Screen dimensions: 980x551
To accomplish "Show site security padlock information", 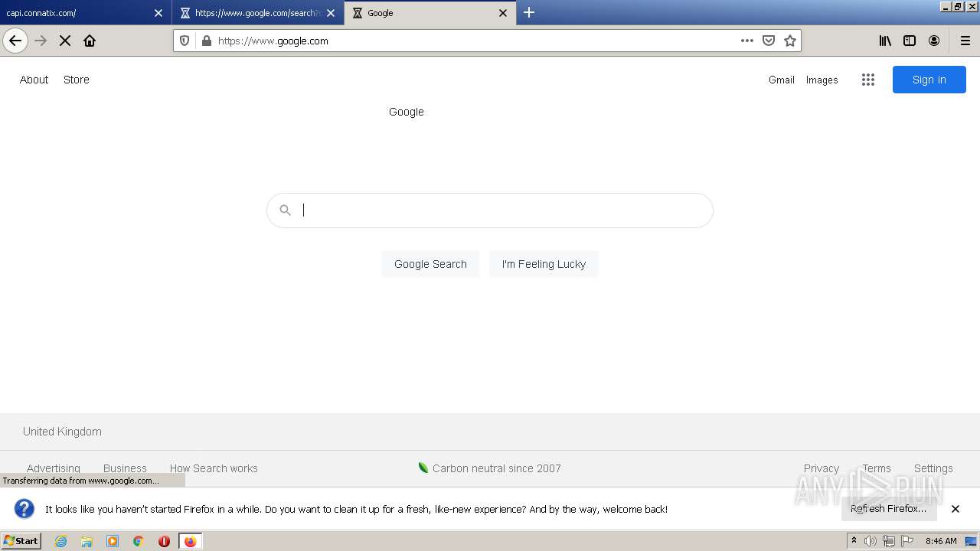I will pos(206,41).
